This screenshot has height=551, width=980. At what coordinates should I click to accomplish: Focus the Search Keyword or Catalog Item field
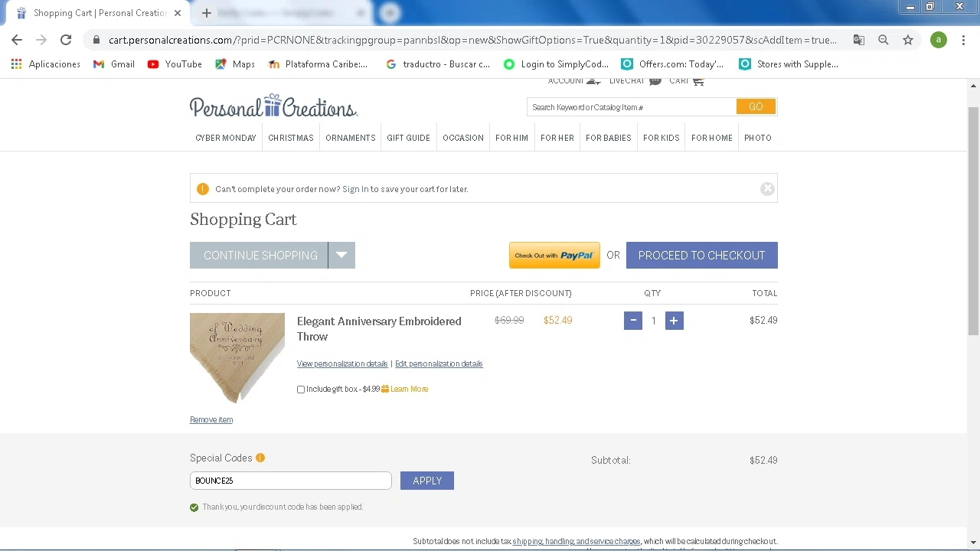[x=632, y=107]
